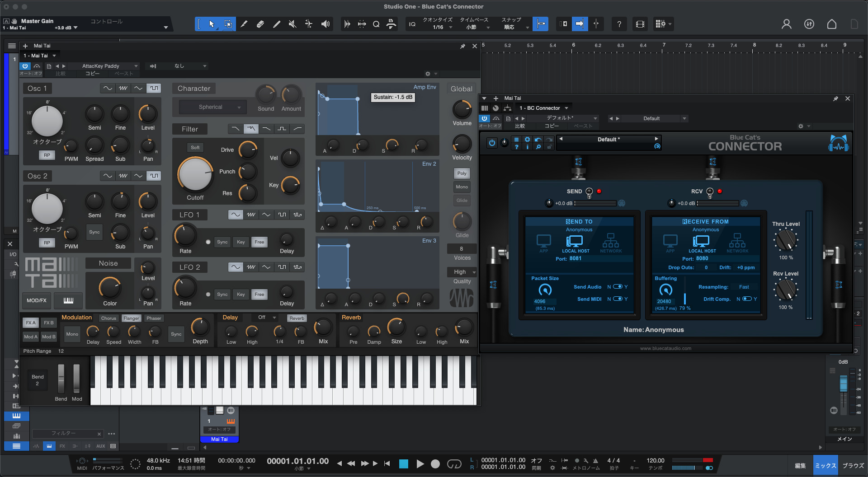Select RECEIVE FROM Network icon
The image size is (868, 477).
click(737, 243)
